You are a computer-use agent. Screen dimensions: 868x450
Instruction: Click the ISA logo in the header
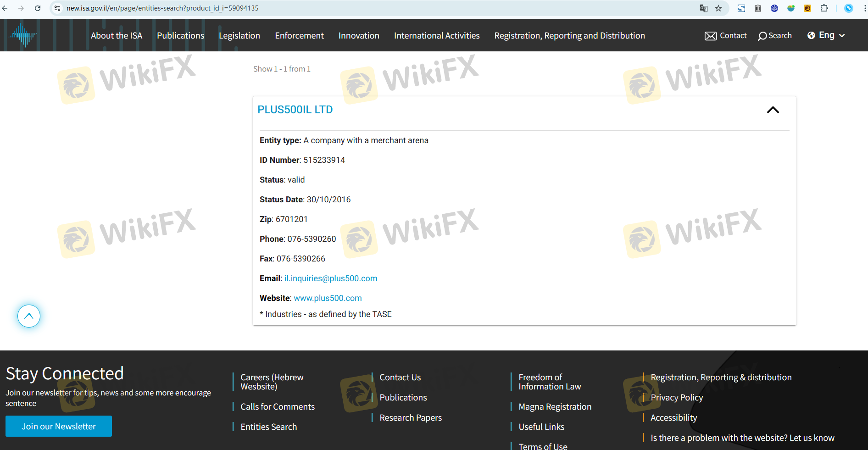click(23, 35)
